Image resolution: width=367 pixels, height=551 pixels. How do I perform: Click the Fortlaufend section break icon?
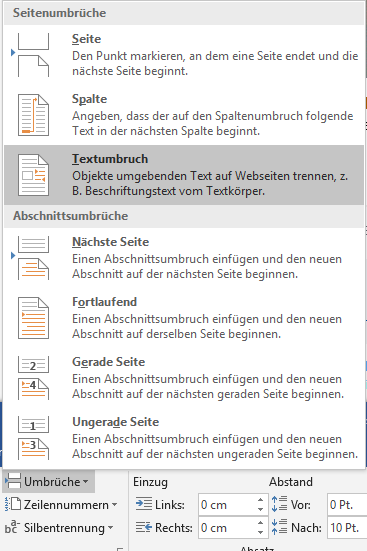pos(33,318)
